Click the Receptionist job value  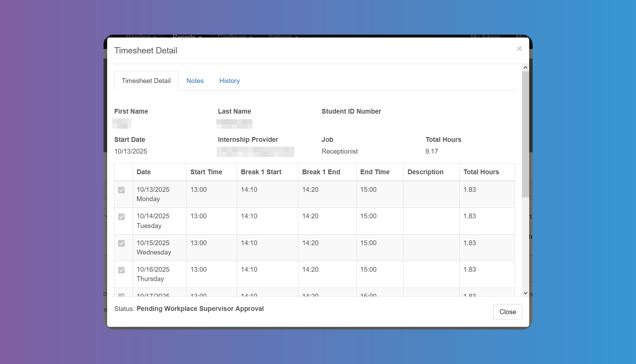(x=340, y=151)
